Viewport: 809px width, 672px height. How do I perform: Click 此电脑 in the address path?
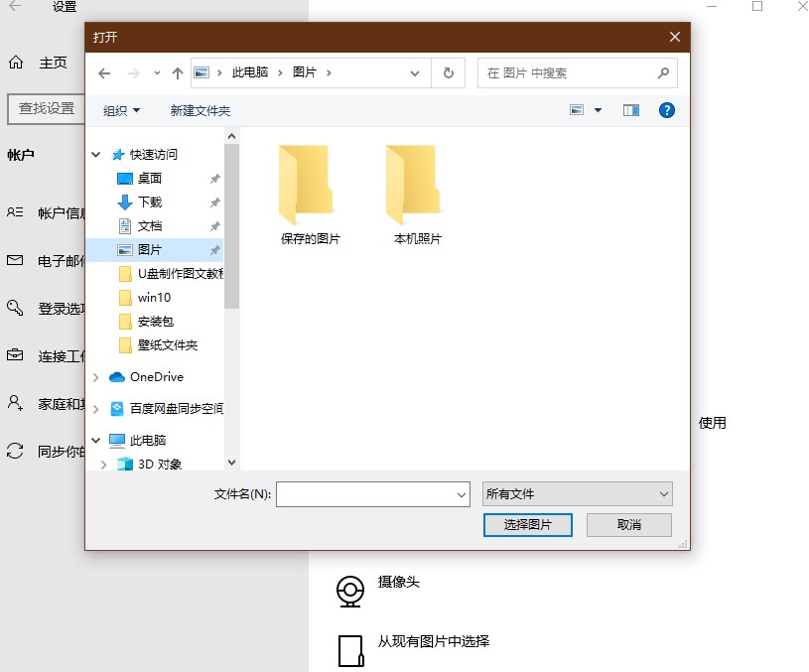pyautogui.click(x=250, y=72)
